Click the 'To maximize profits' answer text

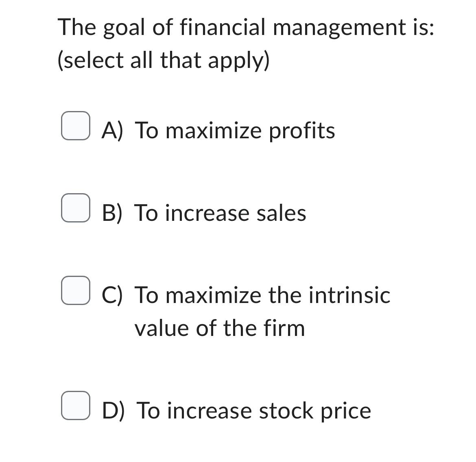click(235, 131)
